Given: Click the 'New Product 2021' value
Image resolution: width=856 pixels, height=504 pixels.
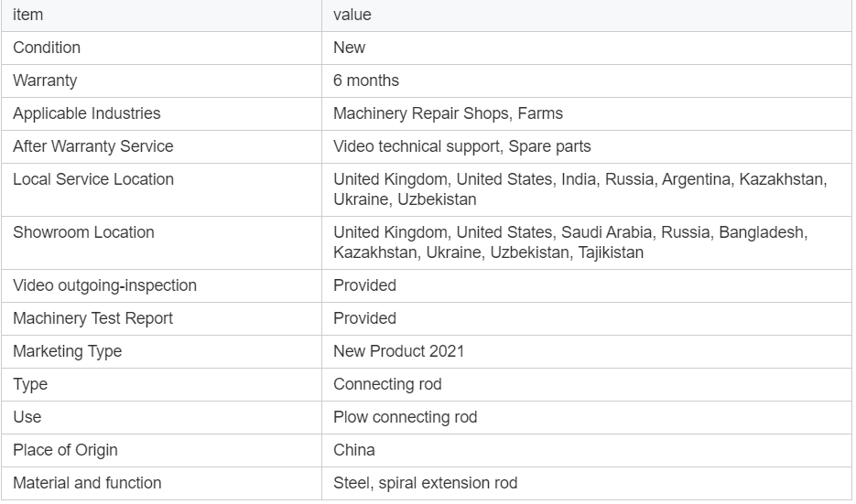Looking at the screenshot, I should [x=399, y=351].
